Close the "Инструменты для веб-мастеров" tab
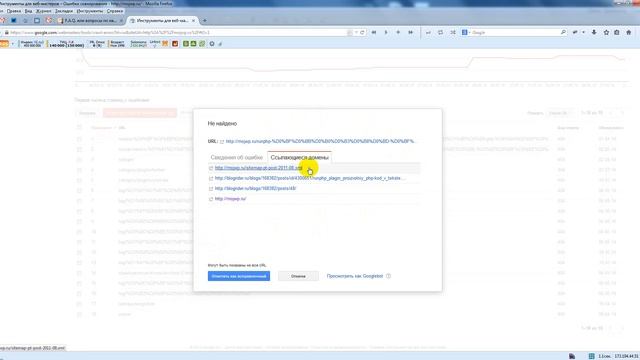Screen dimensions: 640x360 click(x=193, y=20)
